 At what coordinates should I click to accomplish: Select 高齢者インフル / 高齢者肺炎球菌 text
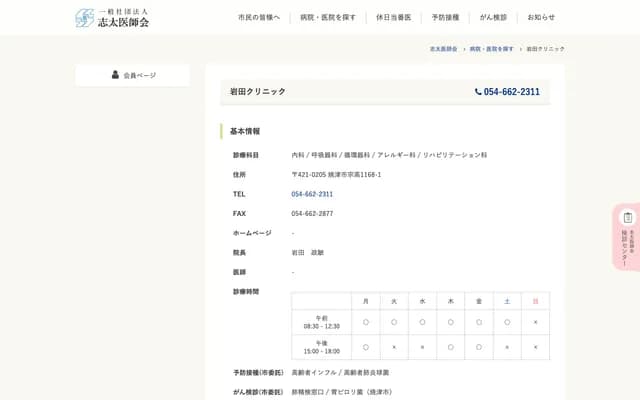340,373
